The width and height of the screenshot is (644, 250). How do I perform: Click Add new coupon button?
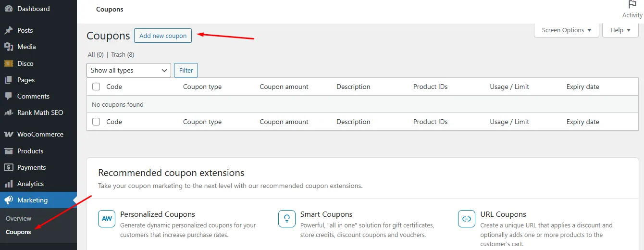[x=163, y=36]
